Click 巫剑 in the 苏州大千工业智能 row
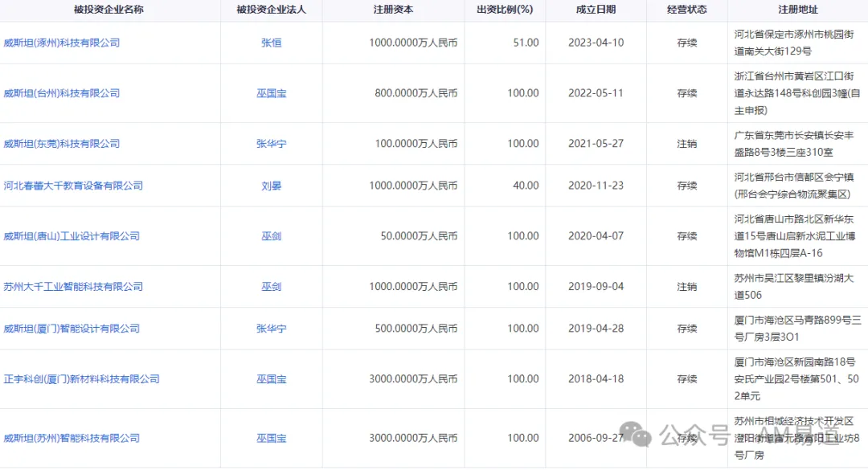Screen dimensions: 868x470 [x=272, y=286]
